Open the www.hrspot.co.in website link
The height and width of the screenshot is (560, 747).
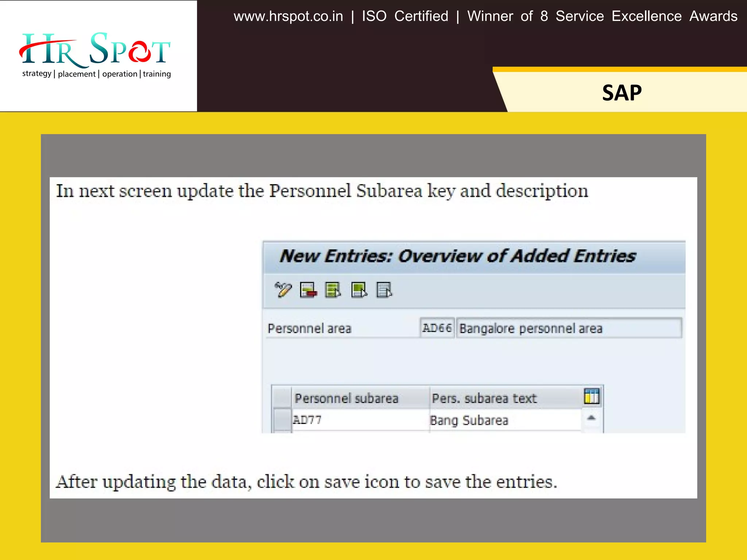tap(288, 16)
